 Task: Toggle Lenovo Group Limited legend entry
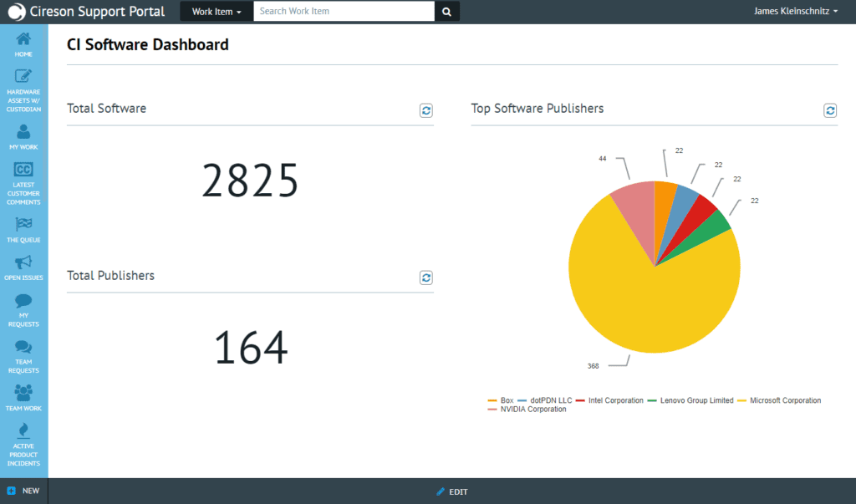690,400
